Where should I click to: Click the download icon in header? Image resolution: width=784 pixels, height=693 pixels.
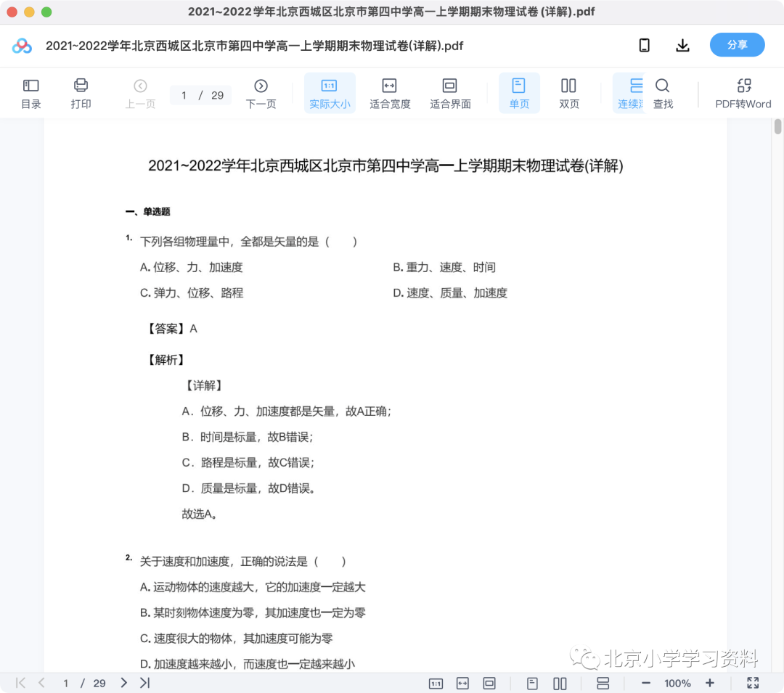[682, 46]
